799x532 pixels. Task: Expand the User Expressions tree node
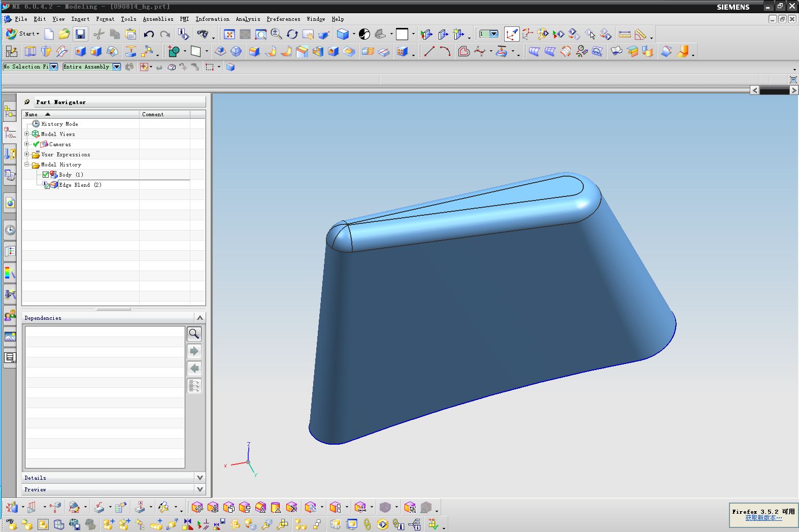(27, 154)
